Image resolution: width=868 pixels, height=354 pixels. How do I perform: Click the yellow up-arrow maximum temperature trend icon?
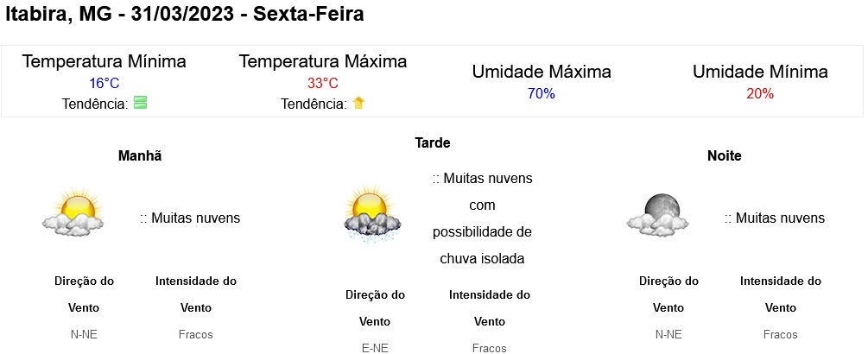[358, 103]
